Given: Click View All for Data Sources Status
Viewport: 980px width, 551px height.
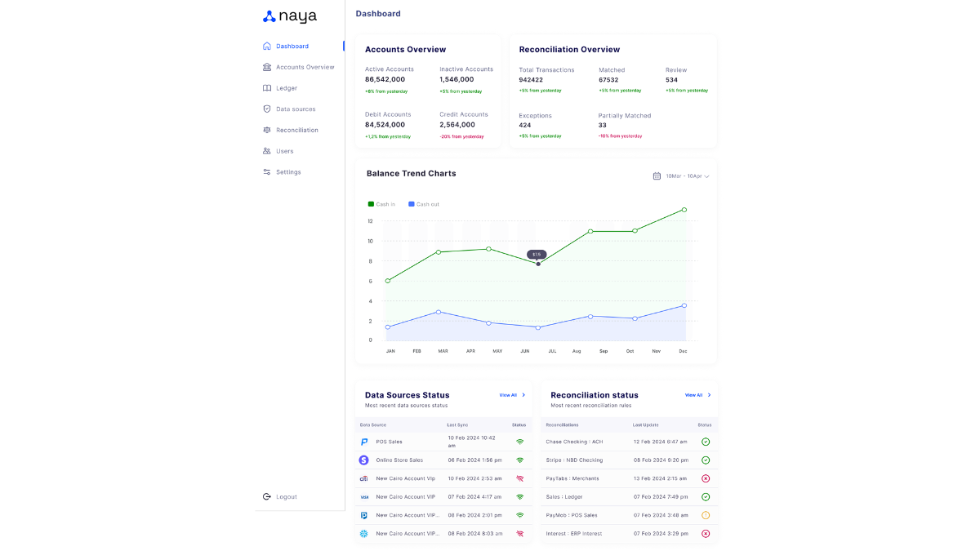Looking at the screenshot, I should click(x=512, y=395).
